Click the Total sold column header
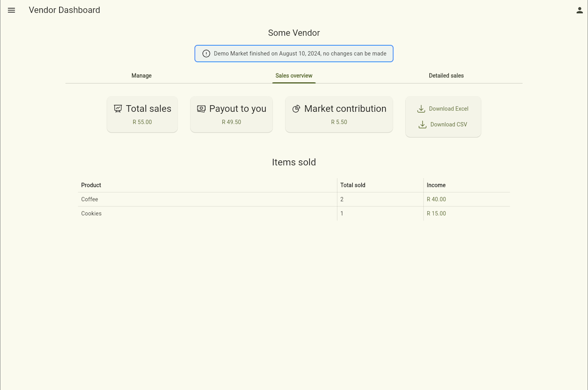The height and width of the screenshot is (390, 588). point(352,185)
